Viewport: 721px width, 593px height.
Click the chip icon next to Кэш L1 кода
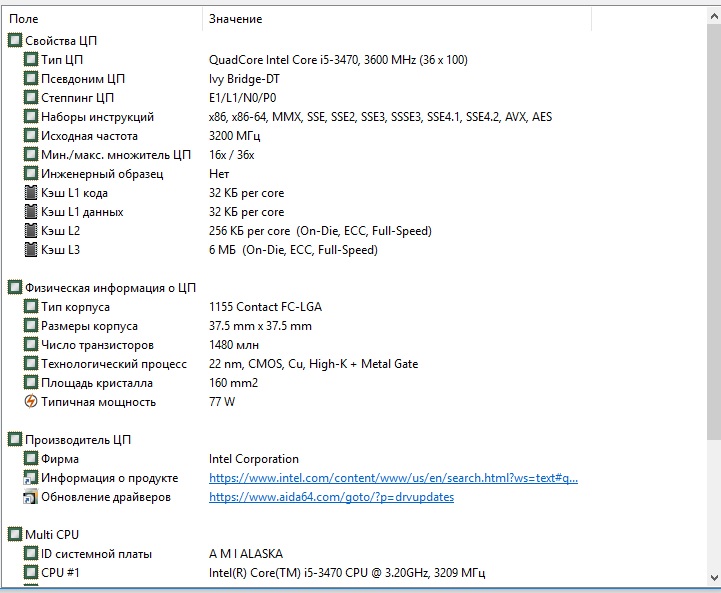coord(31,193)
